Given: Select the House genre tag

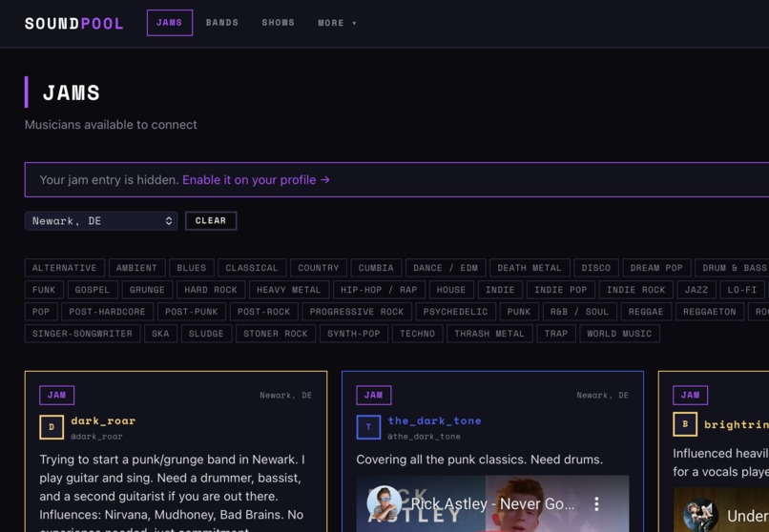Looking at the screenshot, I should pyautogui.click(x=451, y=290).
